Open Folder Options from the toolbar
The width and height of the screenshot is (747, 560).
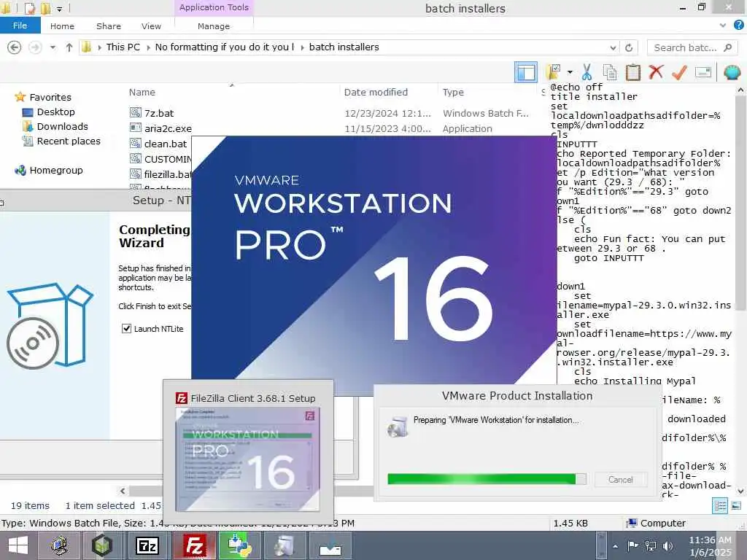(x=554, y=72)
